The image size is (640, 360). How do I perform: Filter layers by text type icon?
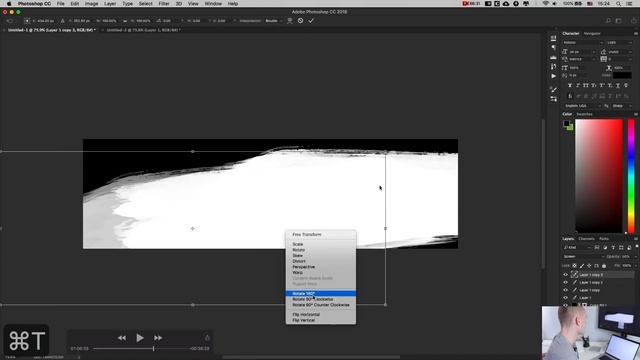pos(613,247)
